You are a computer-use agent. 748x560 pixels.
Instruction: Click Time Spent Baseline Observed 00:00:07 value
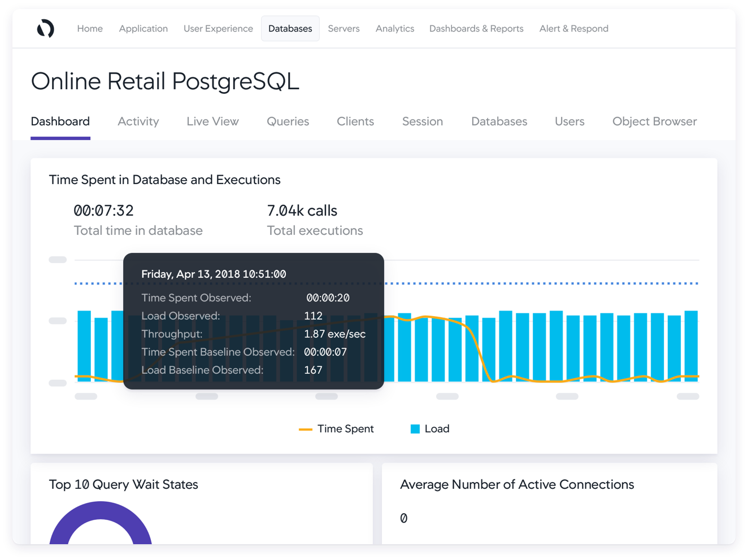(325, 352)
